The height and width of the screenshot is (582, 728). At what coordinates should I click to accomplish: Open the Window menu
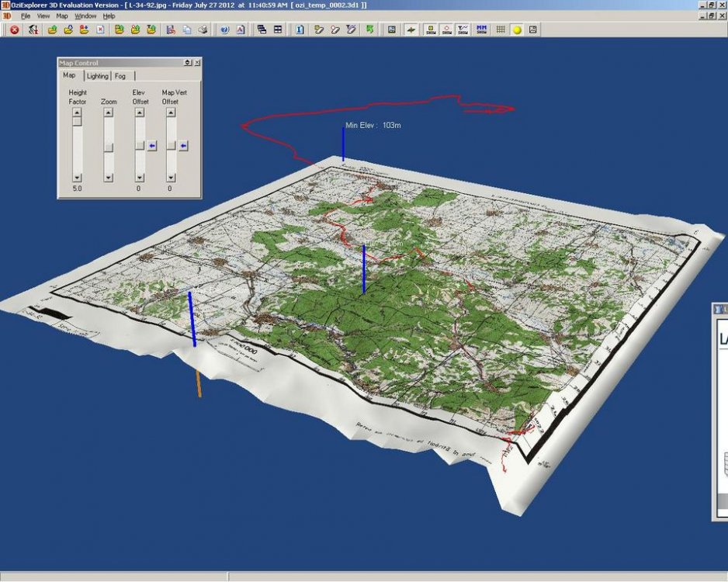pyautogui.click(x=85, y=16)
